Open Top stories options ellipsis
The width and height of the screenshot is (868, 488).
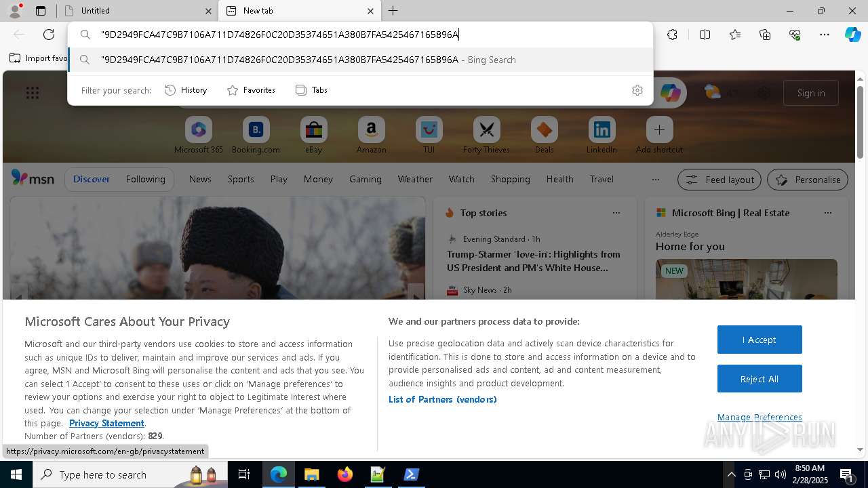click(x=616, y=213)
